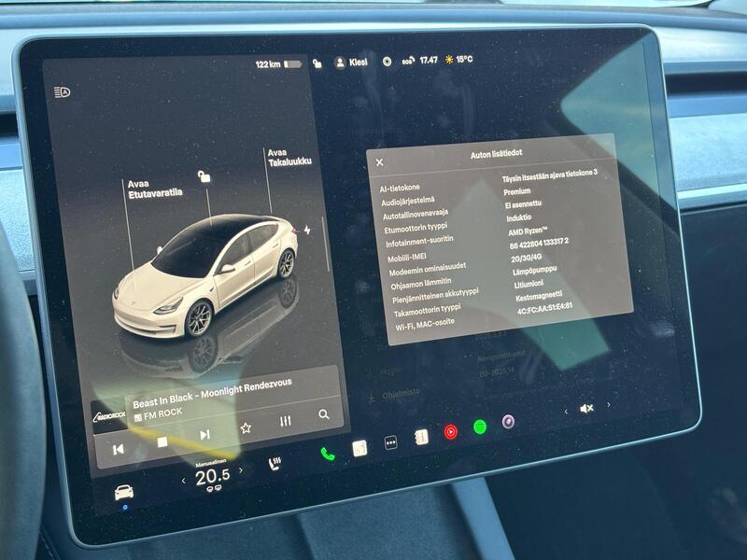The image size is (747, 560).
Task: Skip to next track with forward icon
Action: click(x=204, y=435)
